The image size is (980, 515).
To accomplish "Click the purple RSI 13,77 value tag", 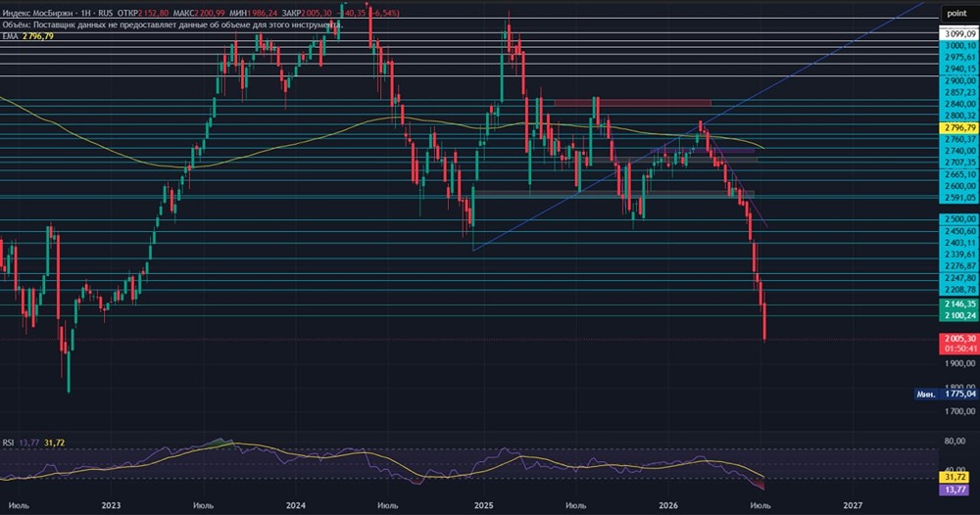I will tap(955, 490).
